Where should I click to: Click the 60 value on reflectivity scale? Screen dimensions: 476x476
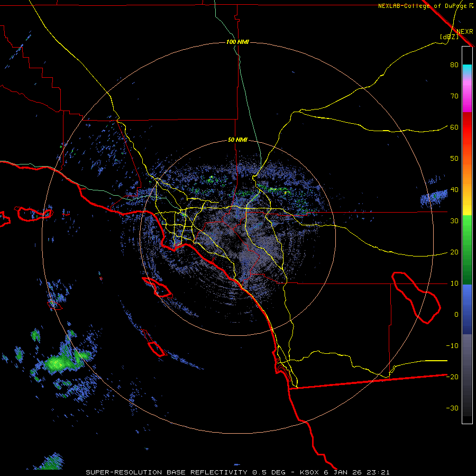pos(454,127)
